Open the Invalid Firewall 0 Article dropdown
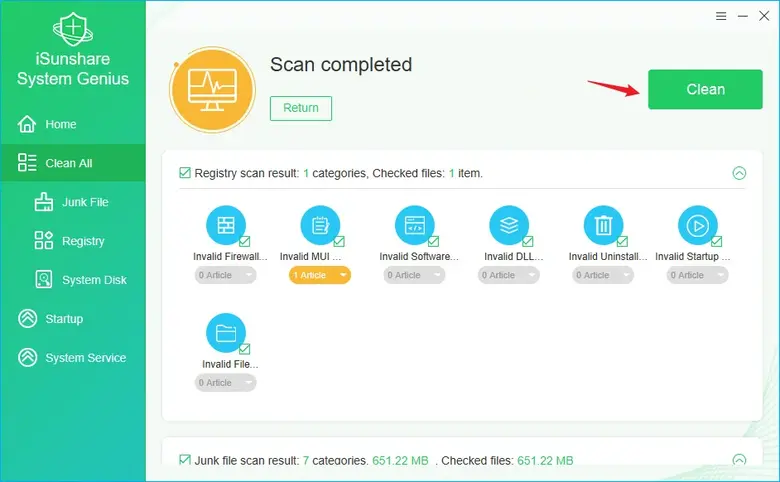The height and width of the screenshot is (482, 780). [225, 275]
